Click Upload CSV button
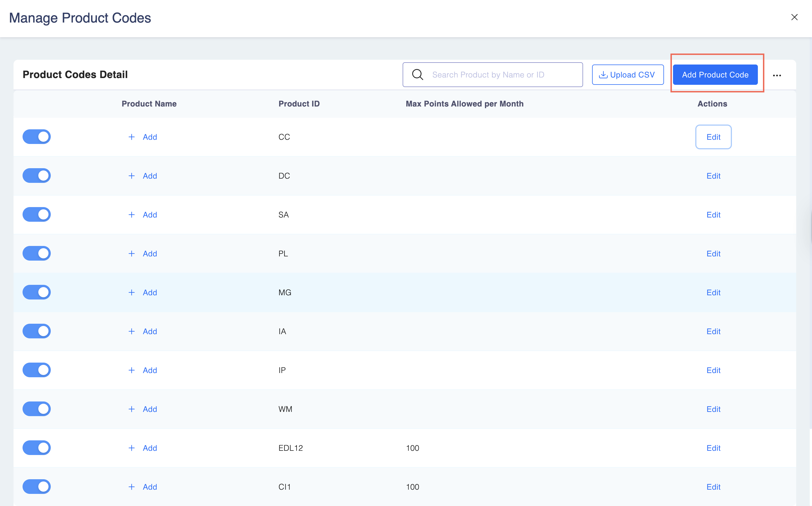 [x=628, y=75]
